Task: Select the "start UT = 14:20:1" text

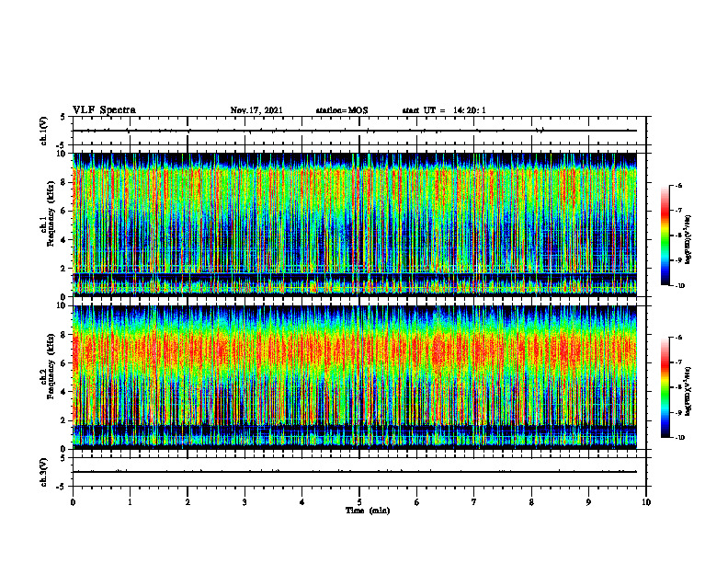Action: click(x=444, y=110)
